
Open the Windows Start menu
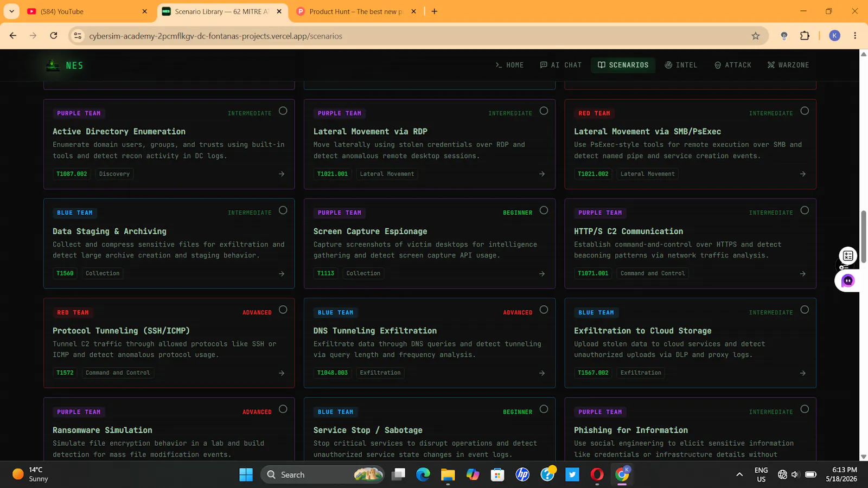(246, 475)
